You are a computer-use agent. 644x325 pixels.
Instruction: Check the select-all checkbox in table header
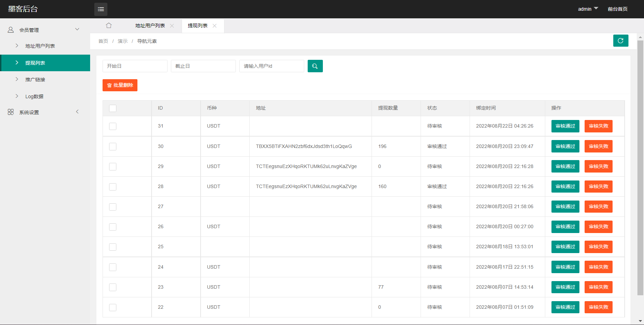point(113,108)
